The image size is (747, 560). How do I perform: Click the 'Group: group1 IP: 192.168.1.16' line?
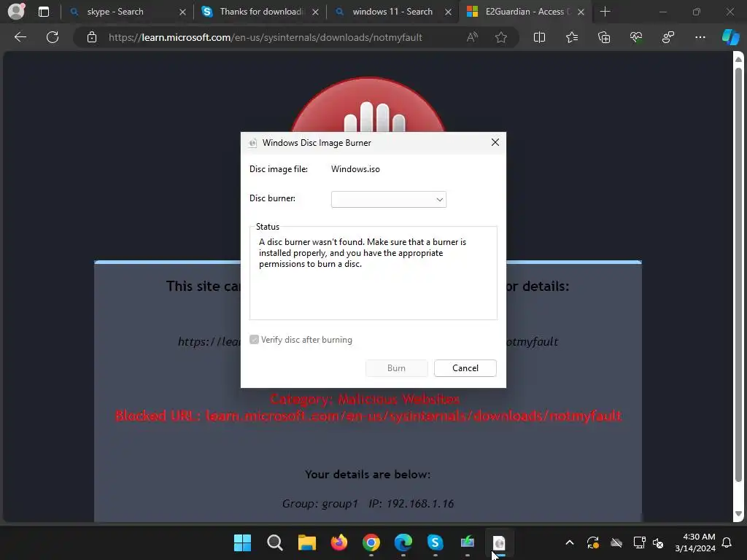tap(368, 503)
